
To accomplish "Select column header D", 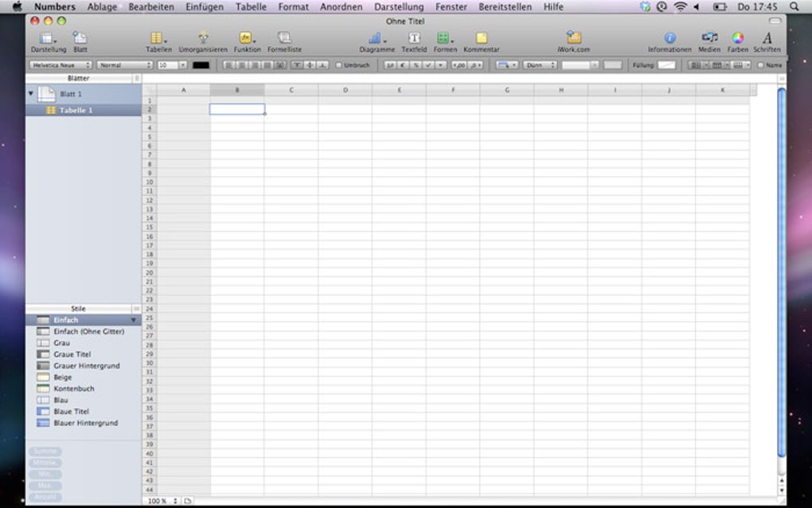I will coord(345,90).
